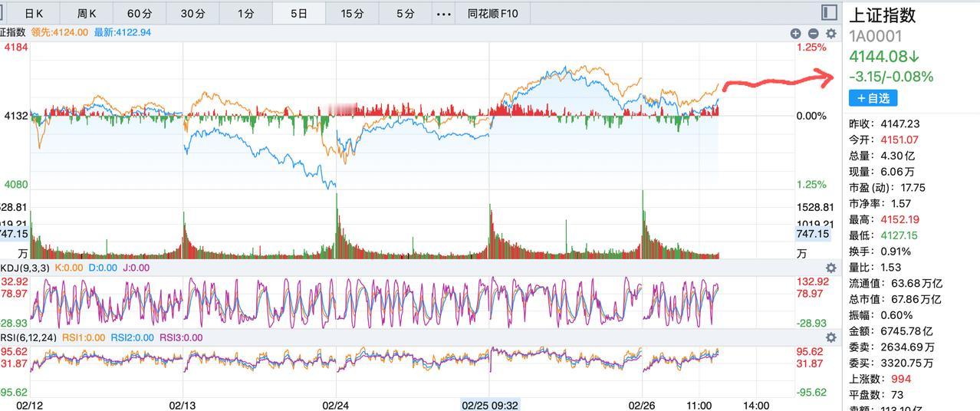
Task: Click the 最新:4122.94 legend value
Action: pos(123,32)
